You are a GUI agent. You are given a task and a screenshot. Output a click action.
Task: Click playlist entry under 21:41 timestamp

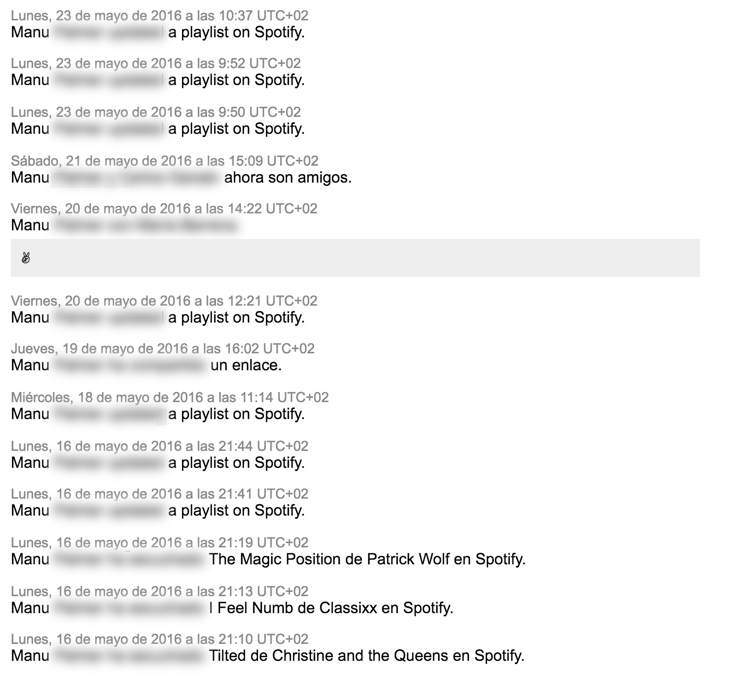(158, 510)
